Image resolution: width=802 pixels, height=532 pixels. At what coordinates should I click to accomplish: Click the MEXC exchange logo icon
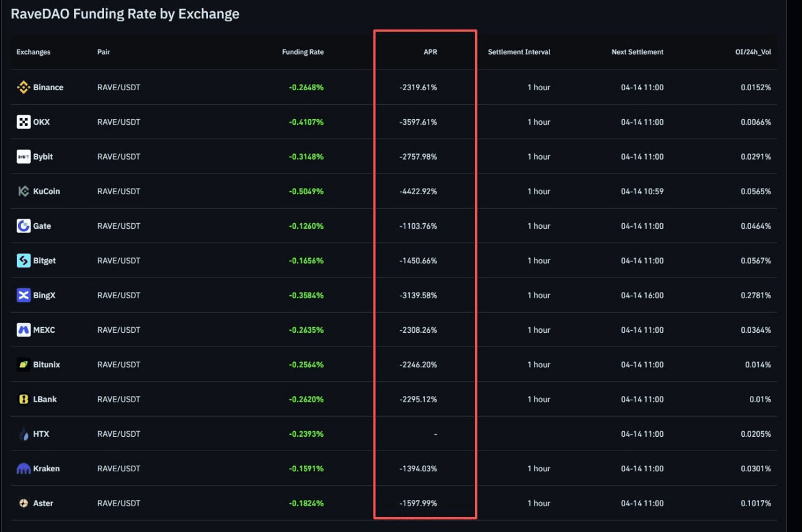coord(23,330)
